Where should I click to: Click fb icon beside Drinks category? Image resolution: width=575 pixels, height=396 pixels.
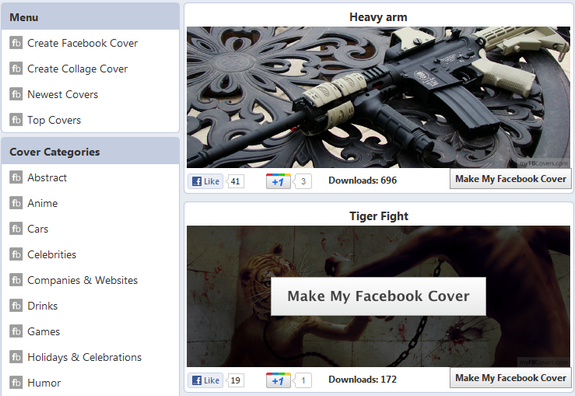(x=16, y=306)
